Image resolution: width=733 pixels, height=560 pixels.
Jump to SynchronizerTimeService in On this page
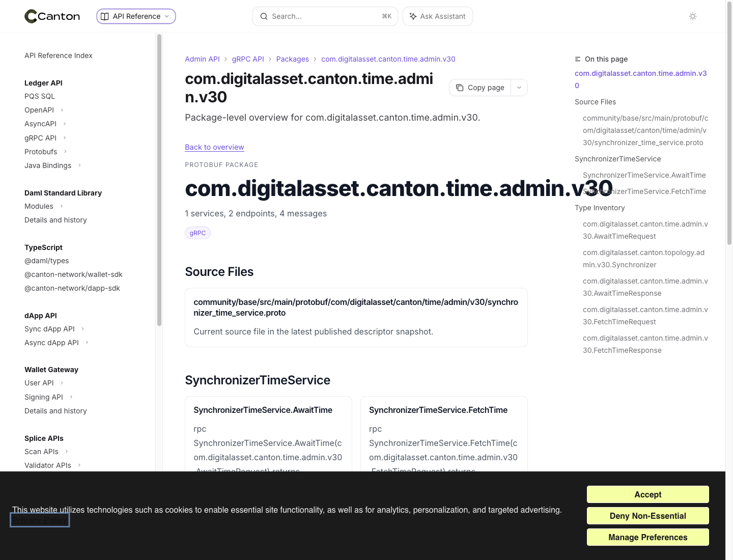coord(617,159)
